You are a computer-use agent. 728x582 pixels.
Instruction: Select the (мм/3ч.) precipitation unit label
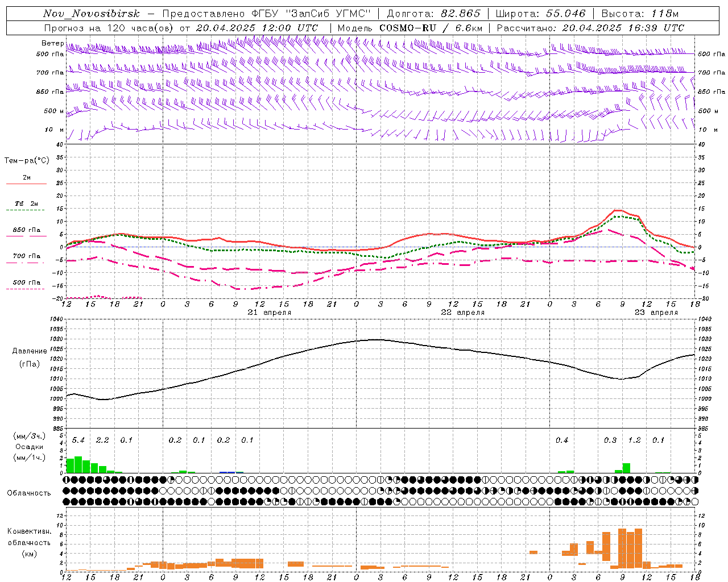point(30,436)
